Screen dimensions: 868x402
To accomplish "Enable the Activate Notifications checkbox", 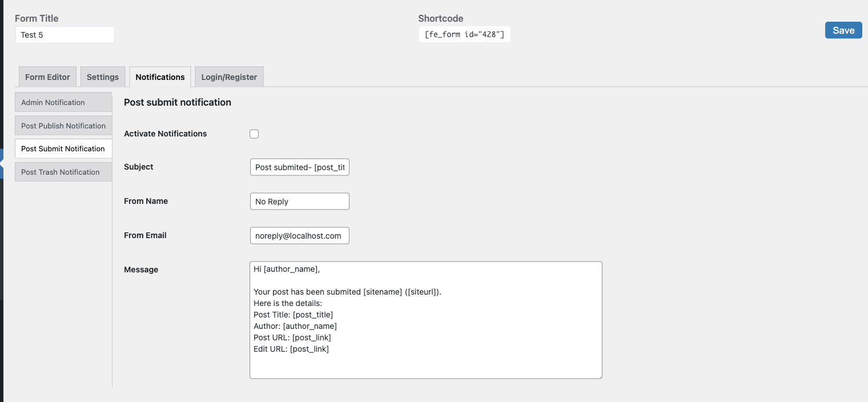I will pyautogui.click(x=254, y=134).
